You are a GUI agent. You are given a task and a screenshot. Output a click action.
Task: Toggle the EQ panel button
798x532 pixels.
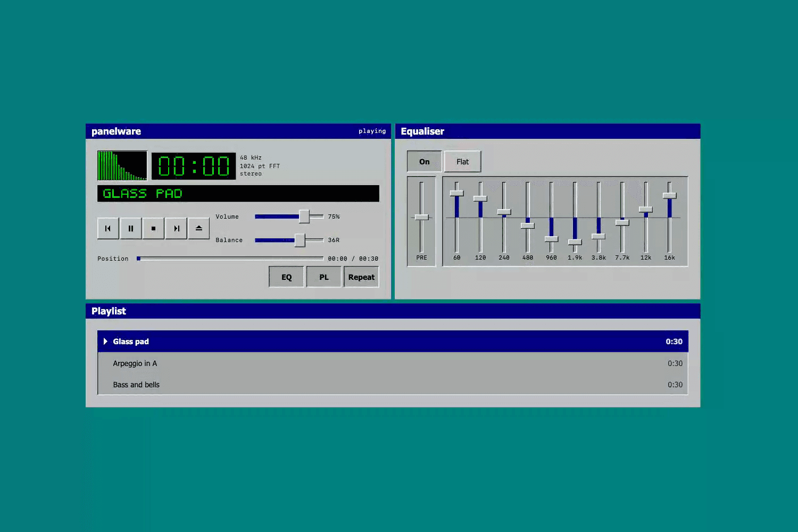pyautogui.click(x=287, y=277)
